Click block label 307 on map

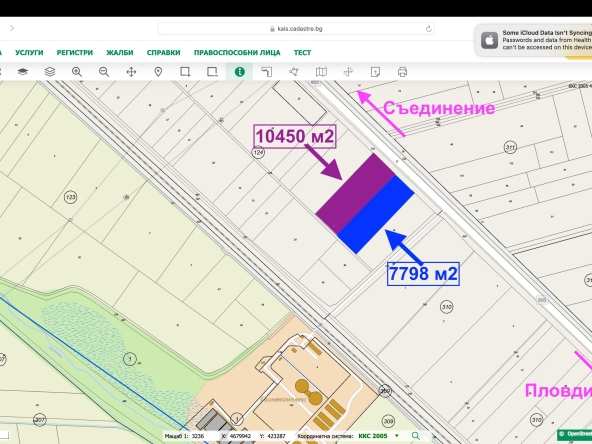point(40,420)
